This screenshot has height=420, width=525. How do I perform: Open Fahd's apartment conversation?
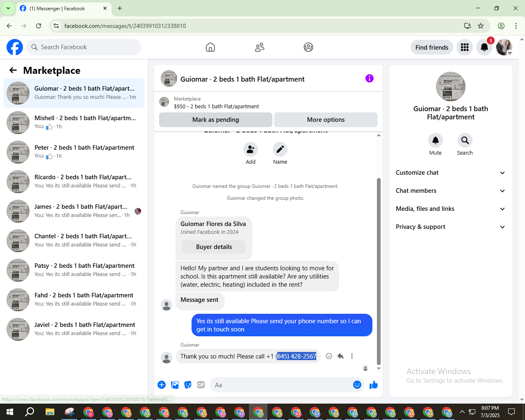(74, 300)
